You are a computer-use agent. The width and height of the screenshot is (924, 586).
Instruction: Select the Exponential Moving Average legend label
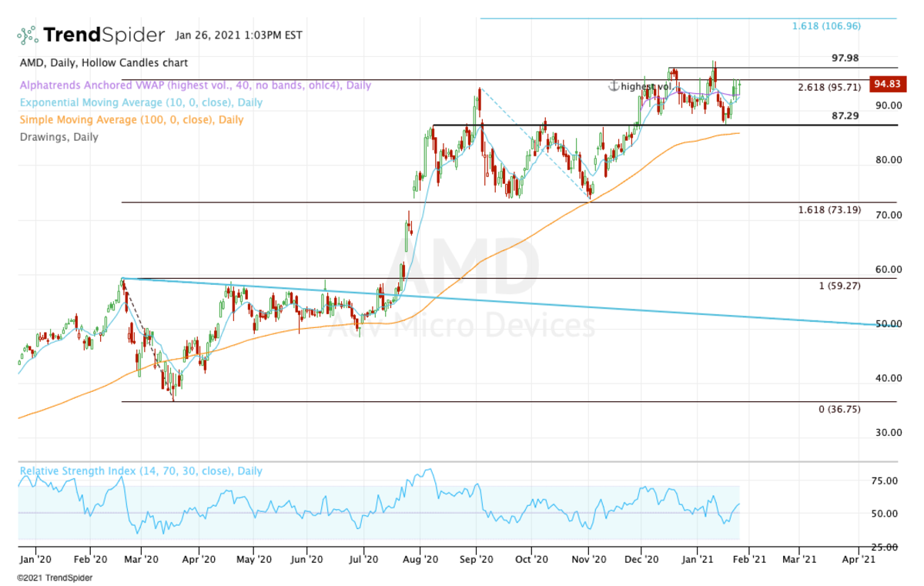click(x=141, y=102)
